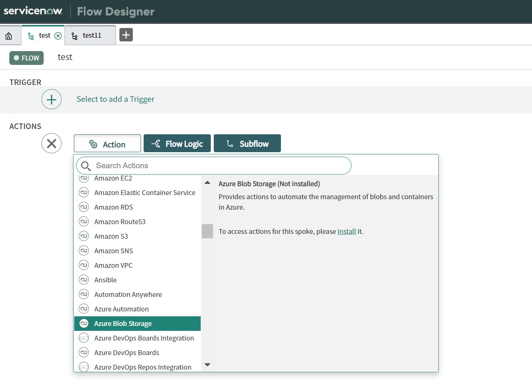Select Azure DevOps Boards Integration spoke

tap(137, 338)
